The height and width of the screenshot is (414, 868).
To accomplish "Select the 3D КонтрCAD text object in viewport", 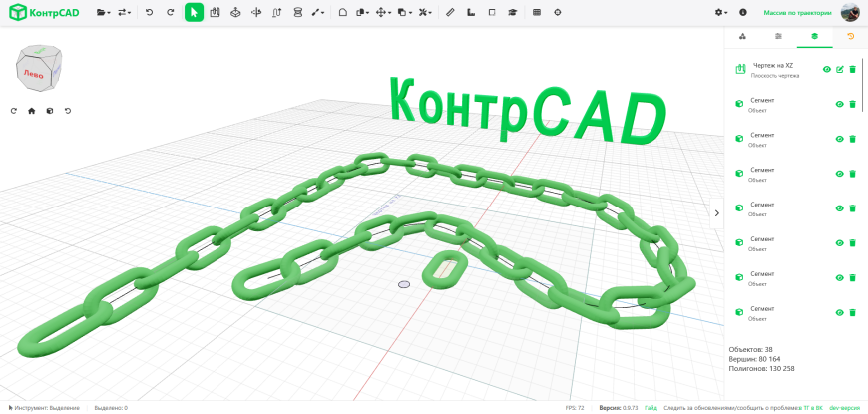I will point(529,111).
